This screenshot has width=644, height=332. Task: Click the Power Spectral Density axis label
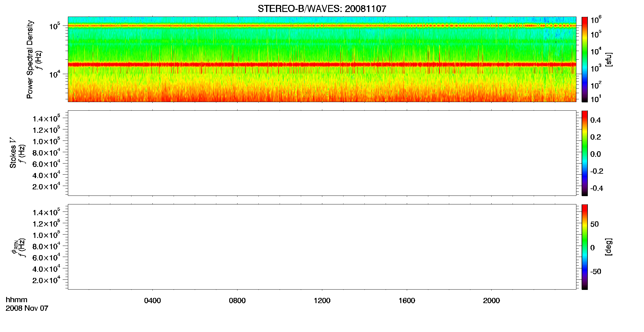point(30,59)
